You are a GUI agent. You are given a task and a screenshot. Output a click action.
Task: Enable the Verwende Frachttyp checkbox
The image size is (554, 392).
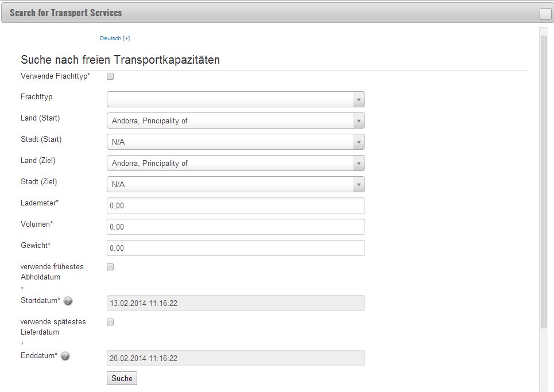click(110, 76)
